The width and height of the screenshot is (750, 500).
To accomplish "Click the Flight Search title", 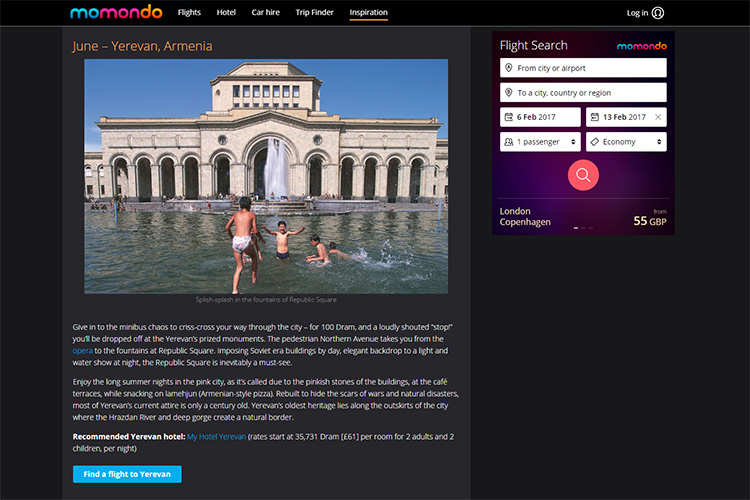I will point(533,45).
